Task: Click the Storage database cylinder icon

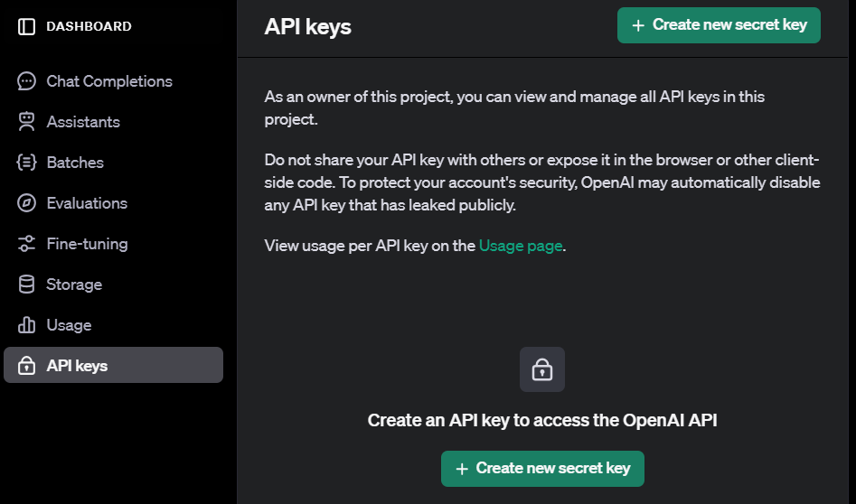Action: tap(26, 285)
